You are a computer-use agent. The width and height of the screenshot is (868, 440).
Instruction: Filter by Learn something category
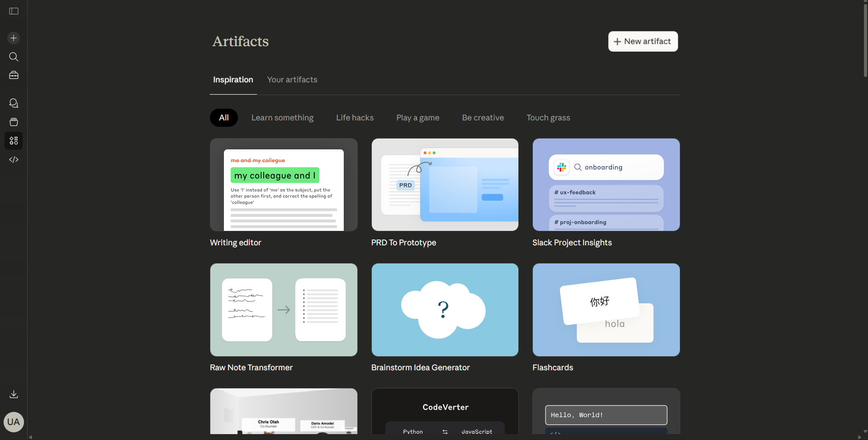(x=282, y=118)
